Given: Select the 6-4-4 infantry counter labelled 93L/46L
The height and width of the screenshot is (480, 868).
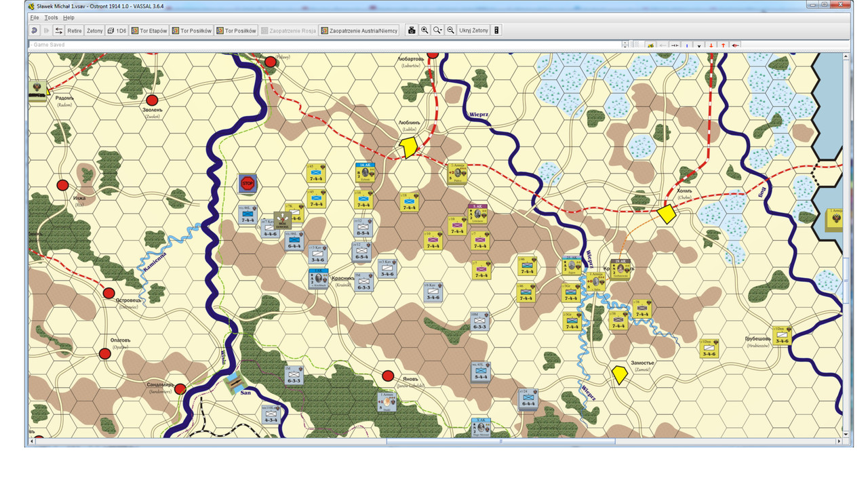Looking at the screenshot, I should coord(294,241).
